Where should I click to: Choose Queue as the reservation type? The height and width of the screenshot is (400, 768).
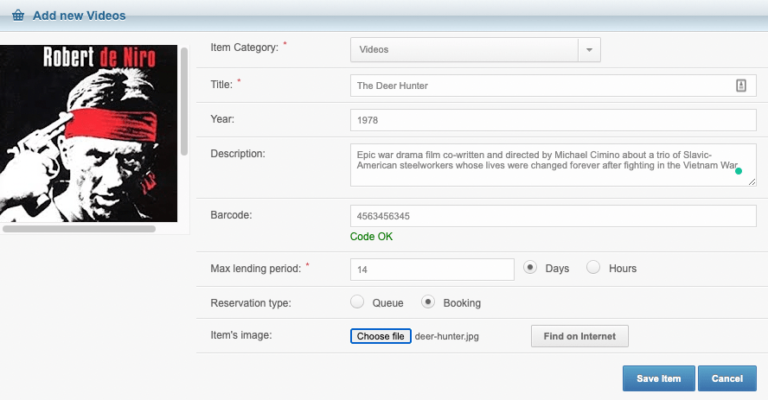tap(357, 302)
